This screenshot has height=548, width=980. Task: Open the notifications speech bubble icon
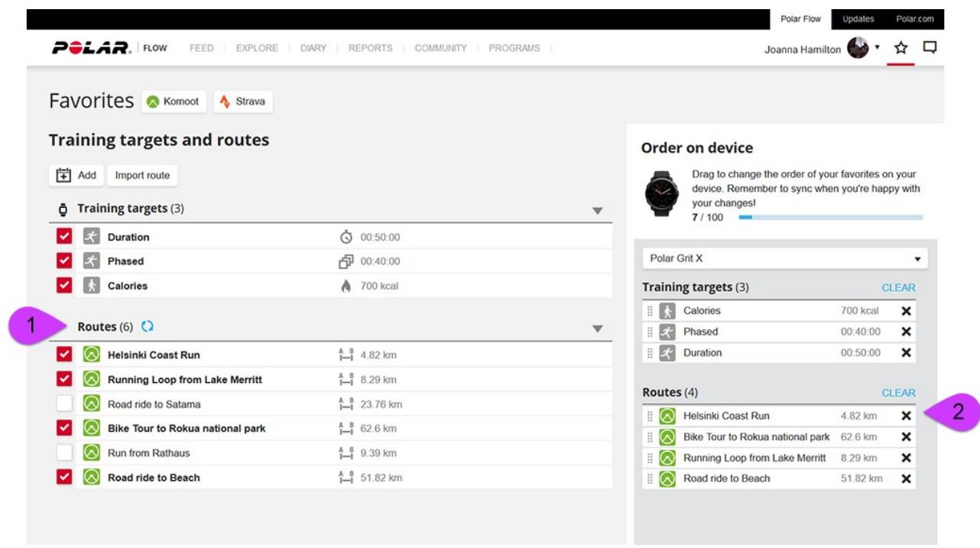(930, 48)
